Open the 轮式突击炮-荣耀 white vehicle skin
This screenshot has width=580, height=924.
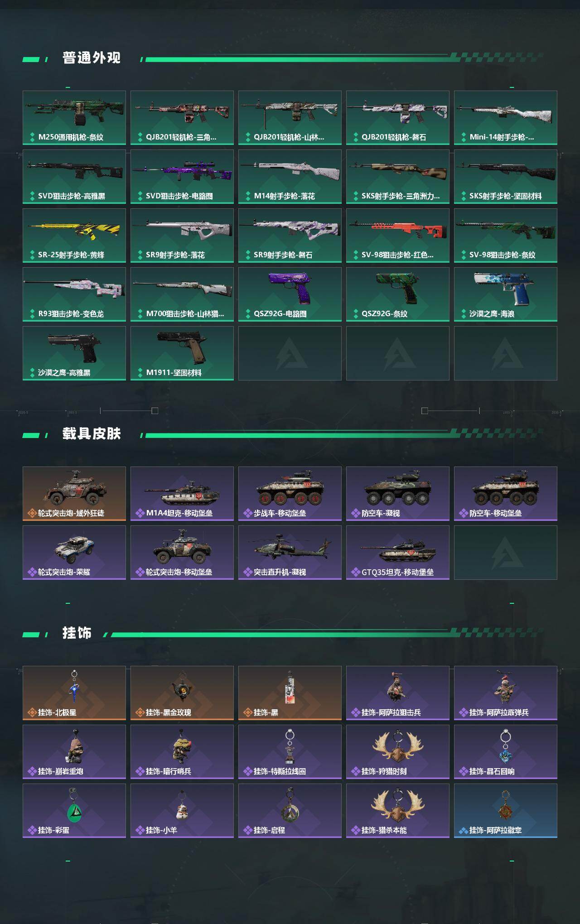coord(74,553)
